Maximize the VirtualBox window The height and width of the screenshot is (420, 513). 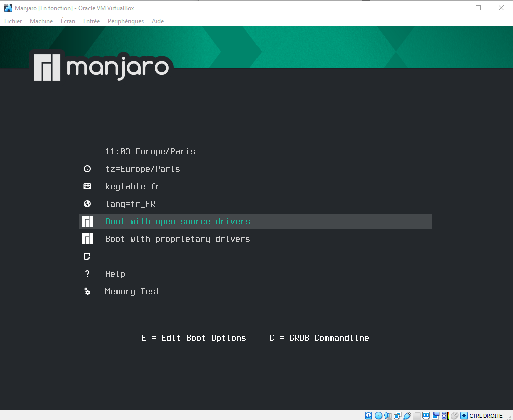[478, 8]
